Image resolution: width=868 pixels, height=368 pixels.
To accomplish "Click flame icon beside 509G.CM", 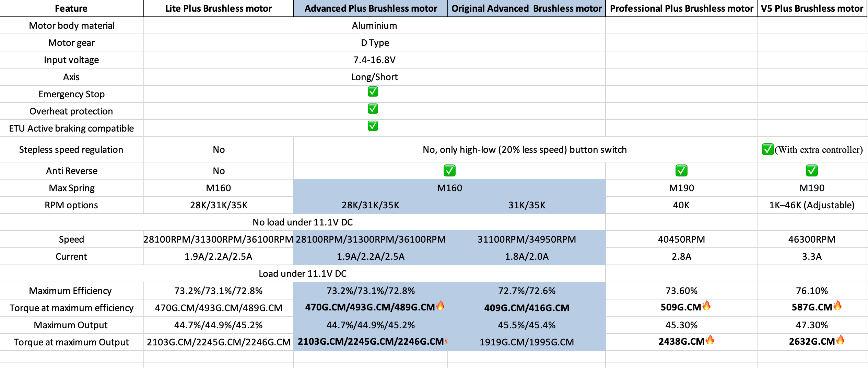I will (706, 305).
